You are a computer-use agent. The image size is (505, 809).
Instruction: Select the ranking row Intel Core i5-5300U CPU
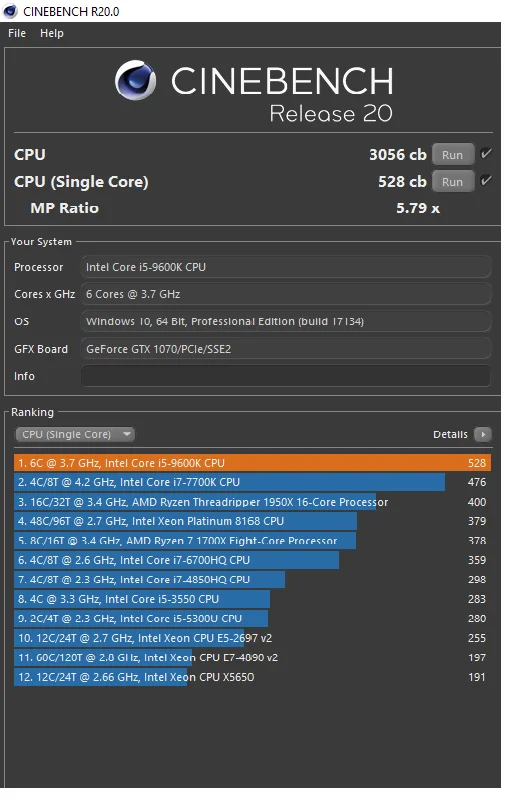pos(252,618)
